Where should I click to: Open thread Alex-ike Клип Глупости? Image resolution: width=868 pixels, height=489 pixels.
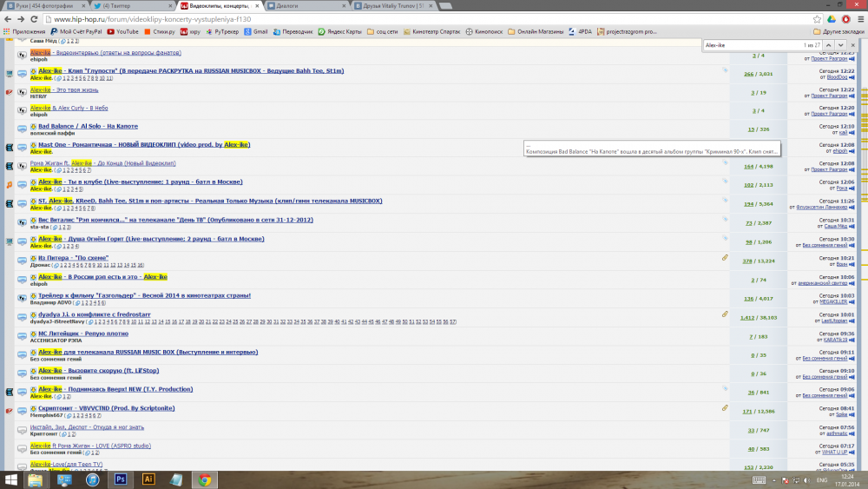(191, 71)
